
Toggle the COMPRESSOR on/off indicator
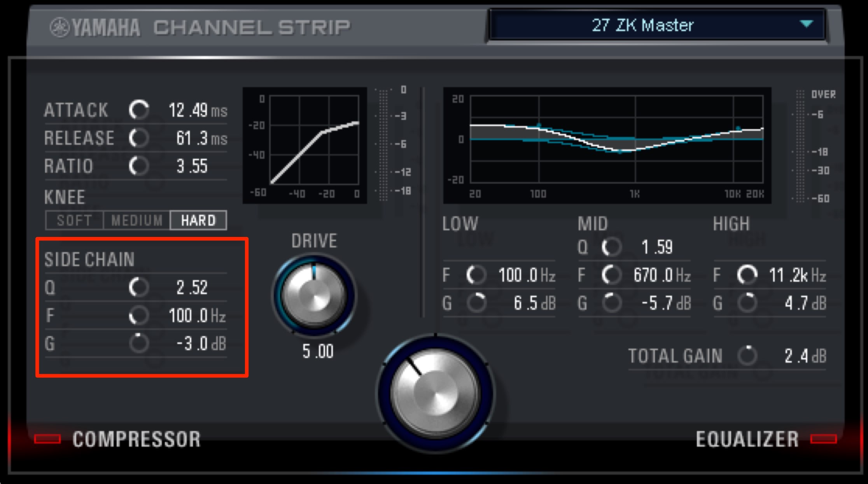click(47, 439)
